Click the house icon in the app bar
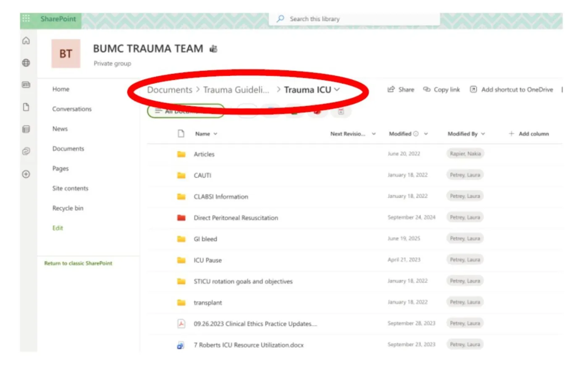This screenshot has width=588, height=381. point(26,41)
